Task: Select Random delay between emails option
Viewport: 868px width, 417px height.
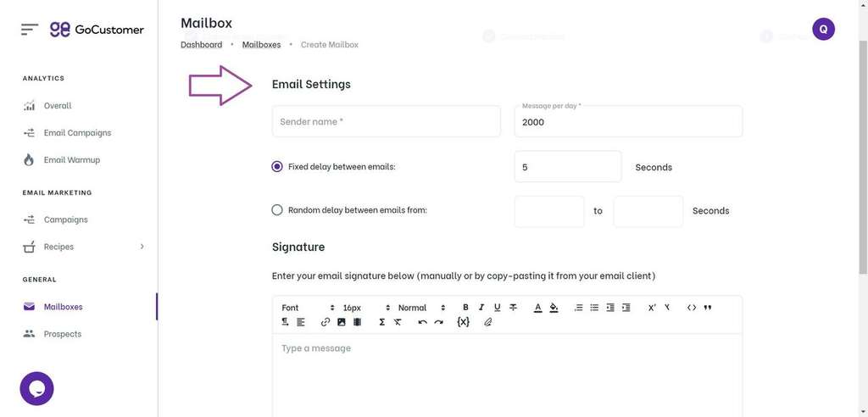Action: click(x=277, y=210)
